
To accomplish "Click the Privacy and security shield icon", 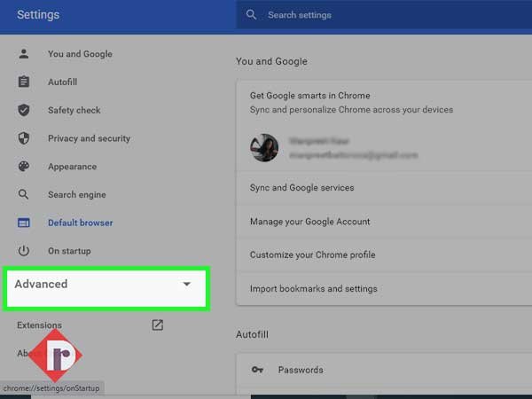I will [x=24, y=138].
